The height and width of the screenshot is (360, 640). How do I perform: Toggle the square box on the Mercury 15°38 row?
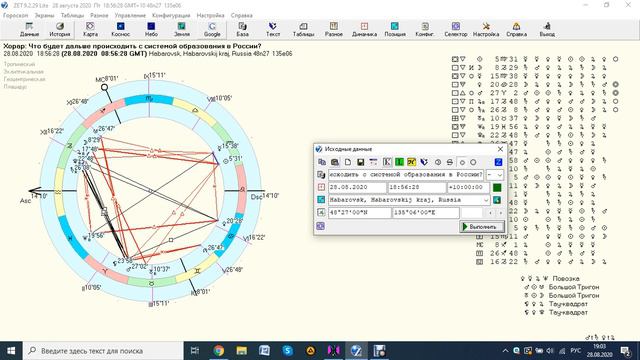[455, 76]
